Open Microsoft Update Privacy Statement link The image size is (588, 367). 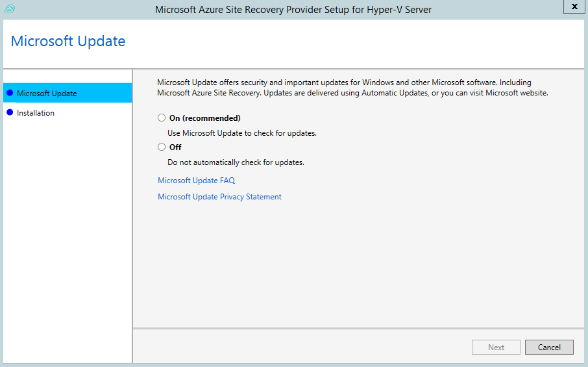pos(219,197)
